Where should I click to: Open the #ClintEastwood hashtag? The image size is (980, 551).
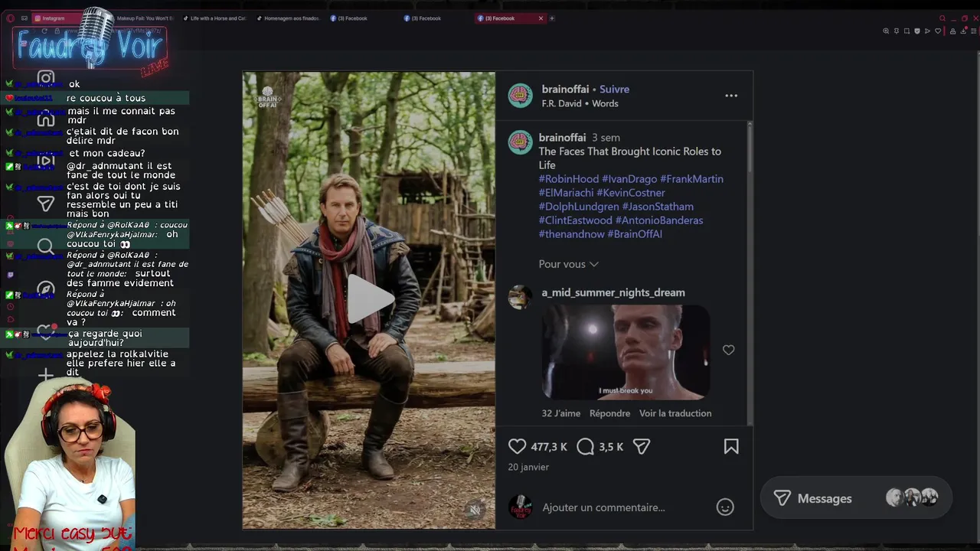pyautogui.click(x=576, y=220)
